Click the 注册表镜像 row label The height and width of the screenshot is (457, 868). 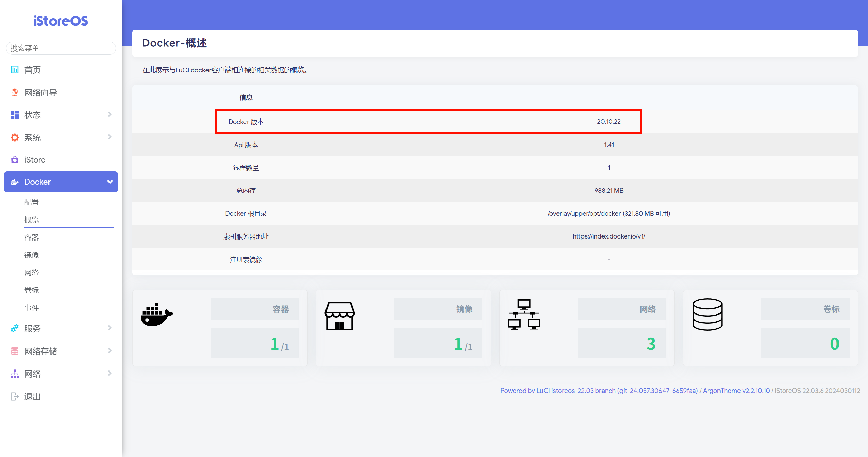(246, 260)
